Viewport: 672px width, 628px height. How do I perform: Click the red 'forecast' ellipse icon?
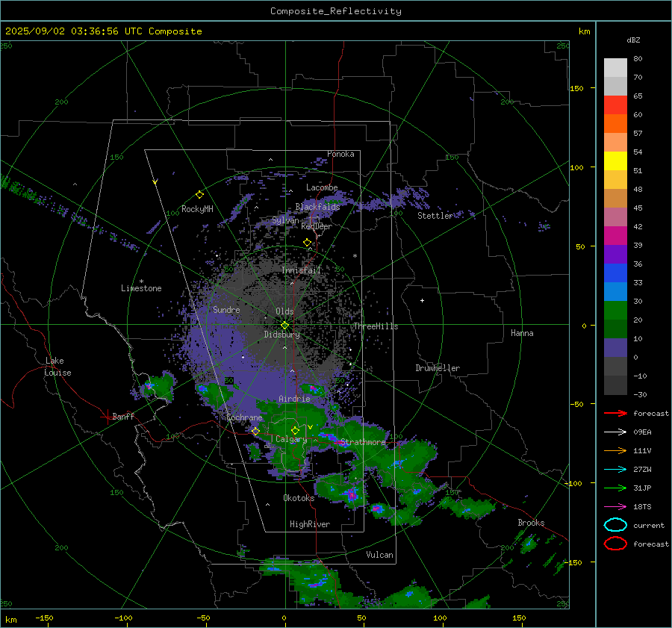[615, 544]
